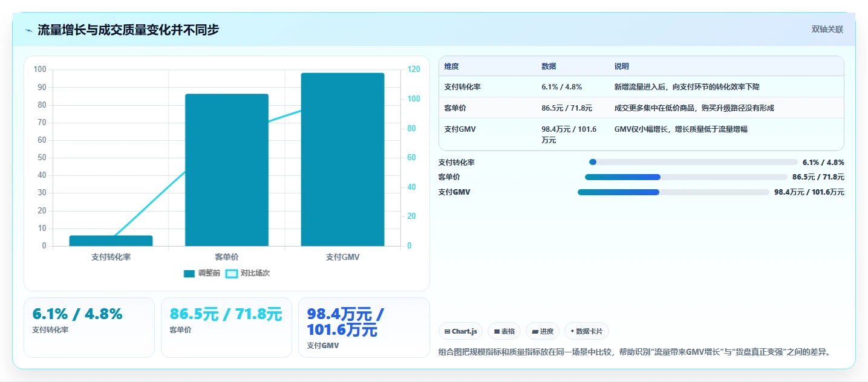Click the title 流量增长与成交质量变化并不同步

click(x=128, y=30)
